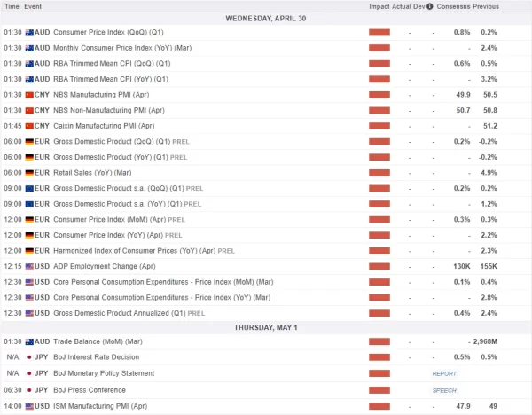Click the JPY label on BoJ Monetary Policy Statement row

pos(41,373)
